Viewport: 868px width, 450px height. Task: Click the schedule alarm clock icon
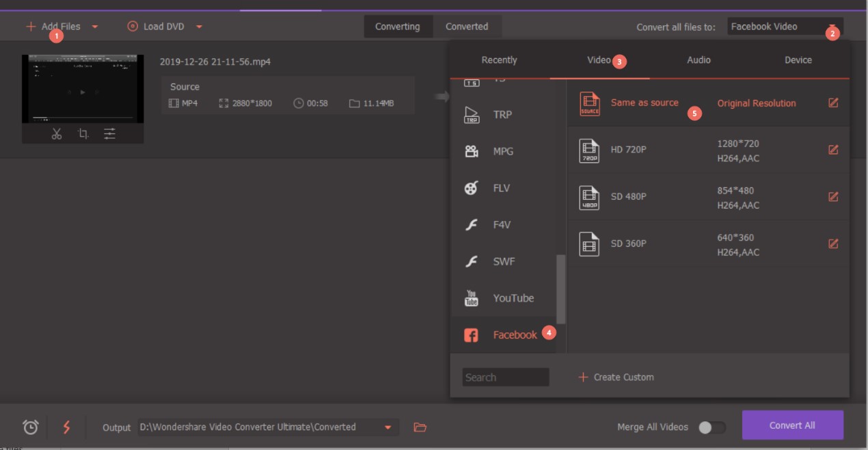[31, 427]
